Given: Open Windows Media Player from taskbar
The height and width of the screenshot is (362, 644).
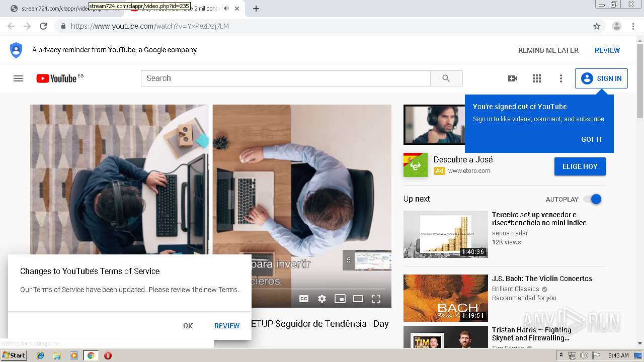Looking at the screenshot, I should tap(74, 355).
